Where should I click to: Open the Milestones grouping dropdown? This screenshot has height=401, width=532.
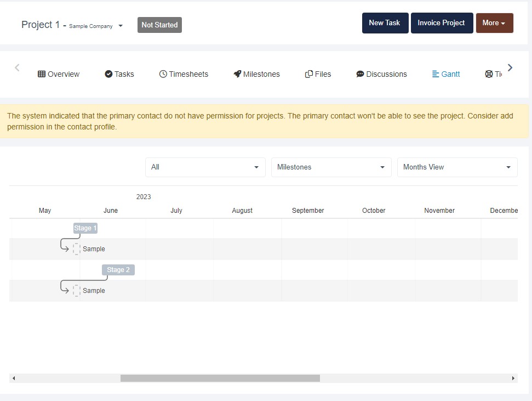tap(331, 167)
